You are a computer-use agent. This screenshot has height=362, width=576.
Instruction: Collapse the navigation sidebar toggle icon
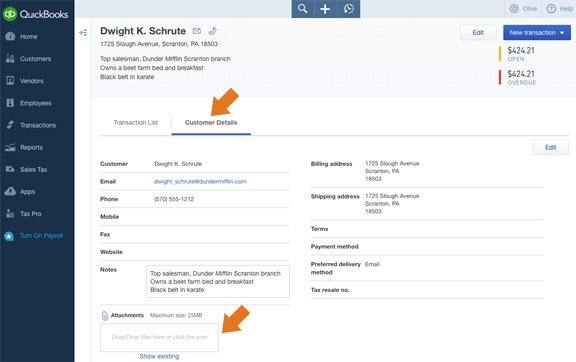click(83, 33)
